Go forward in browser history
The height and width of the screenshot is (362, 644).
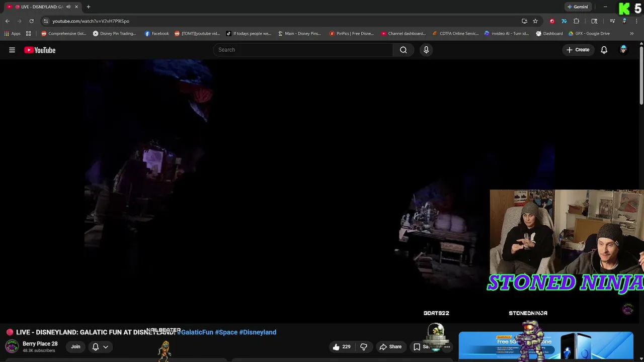pyautogui.click(x=19, y=21)
